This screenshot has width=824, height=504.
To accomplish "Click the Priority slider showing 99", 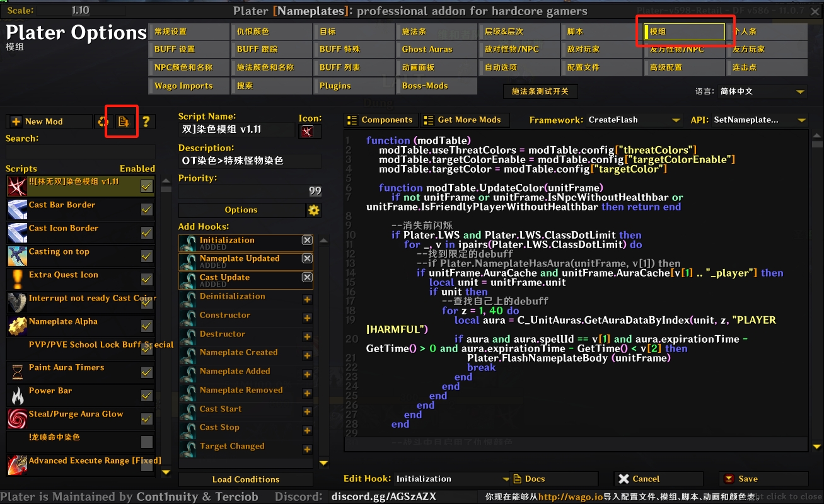I will coord(250,192).
